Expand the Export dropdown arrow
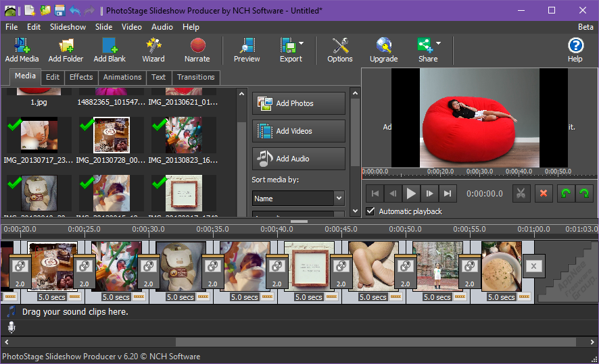The image size is (599, 364). coord(302,43)
